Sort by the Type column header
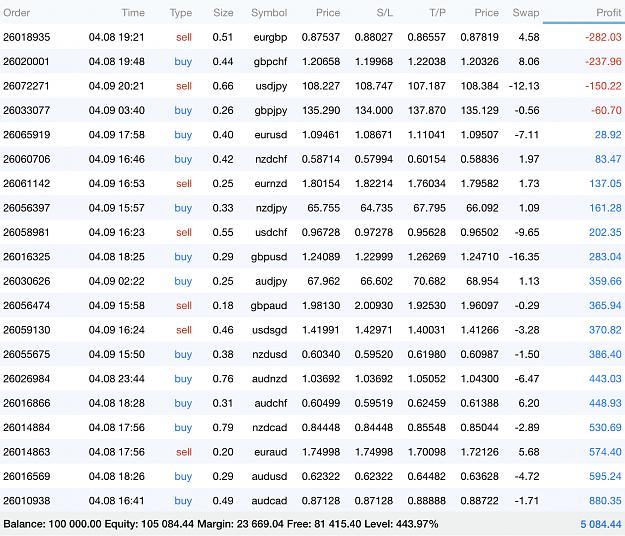This screenshot has width=625, height=536. point(181,13)
